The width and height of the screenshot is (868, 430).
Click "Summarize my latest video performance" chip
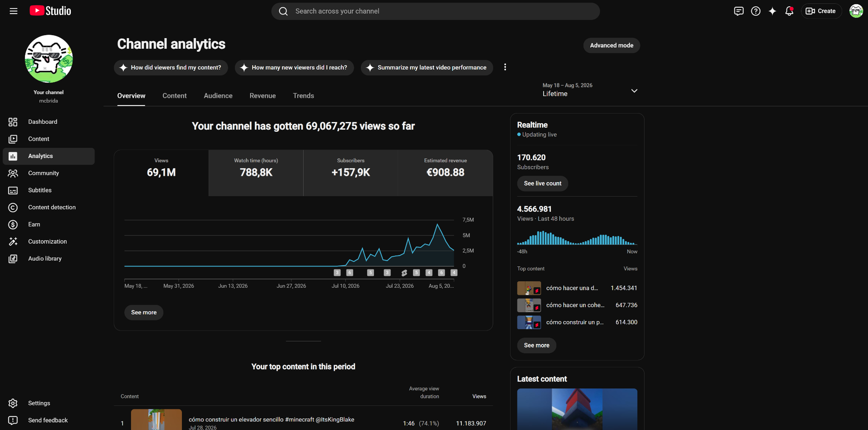pos(427,68)
